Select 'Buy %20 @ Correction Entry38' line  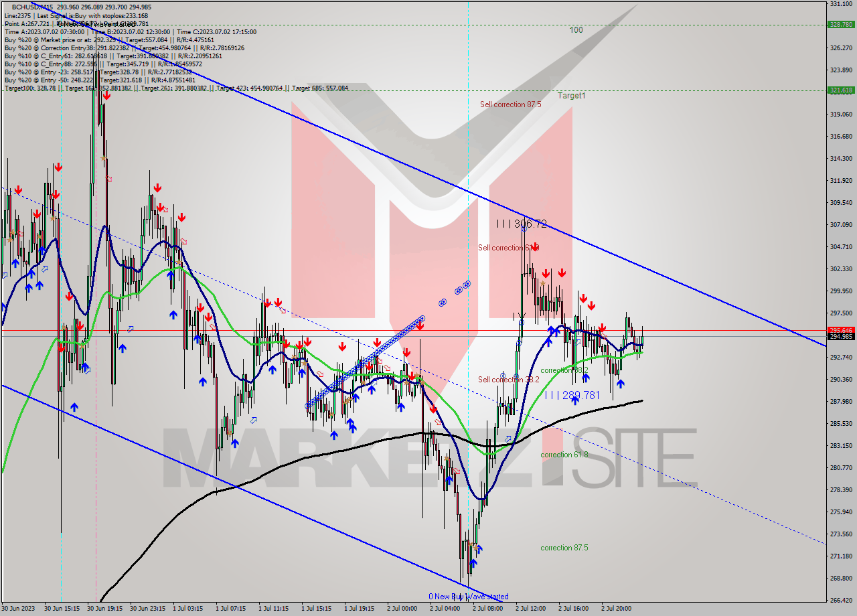click(x=125, y=48)
